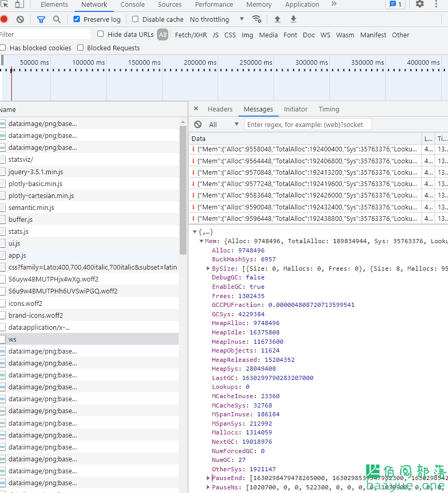The image size is (448, 493).
Task: Click the request Filter text field
Action: point(45,34)
